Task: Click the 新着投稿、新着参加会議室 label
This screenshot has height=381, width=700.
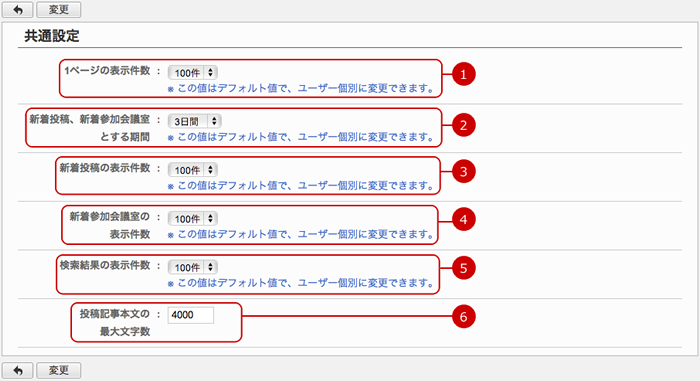Action: point(90,119)
